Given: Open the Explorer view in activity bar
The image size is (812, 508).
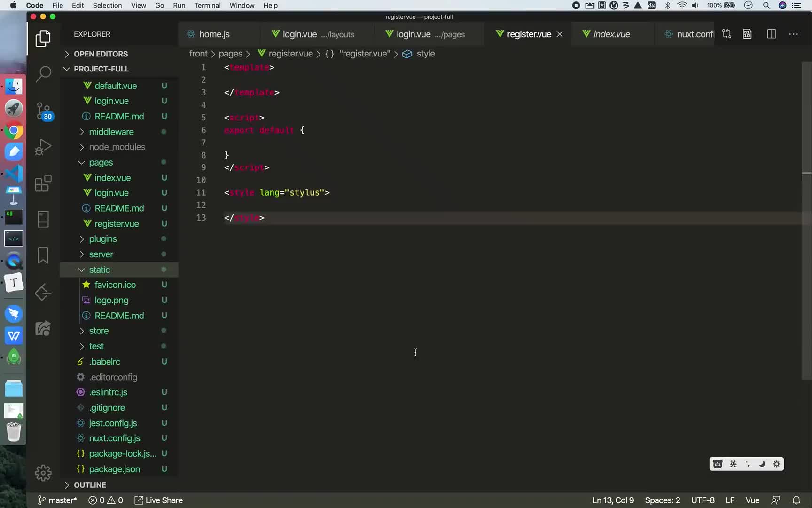Looking at the screenshot, I should (43, 38).
